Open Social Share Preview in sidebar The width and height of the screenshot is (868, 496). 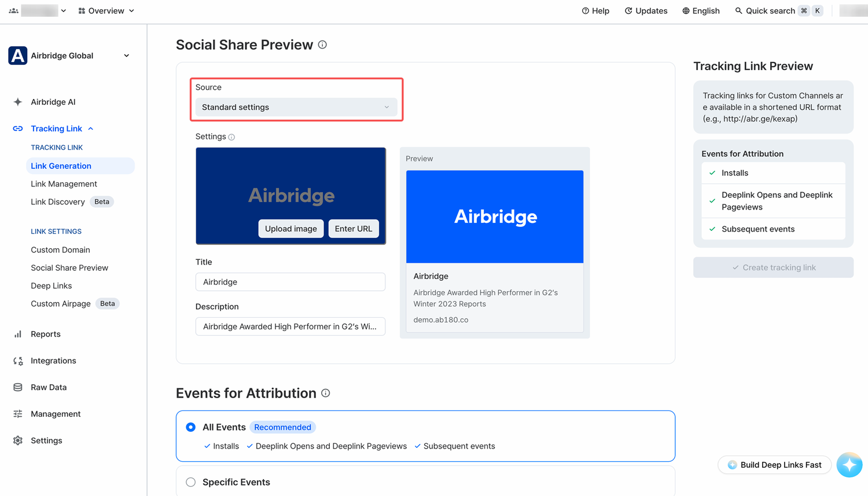(x=69, y=268)
